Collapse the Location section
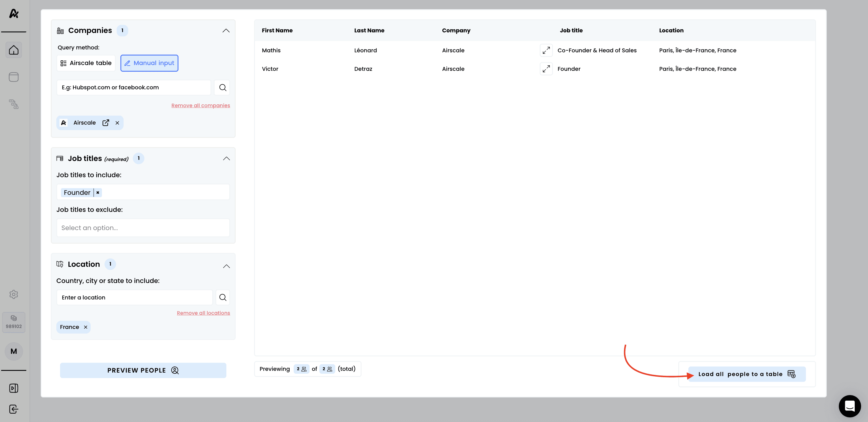The width and height of the screenshot is (868, 422). coord(226,266)
